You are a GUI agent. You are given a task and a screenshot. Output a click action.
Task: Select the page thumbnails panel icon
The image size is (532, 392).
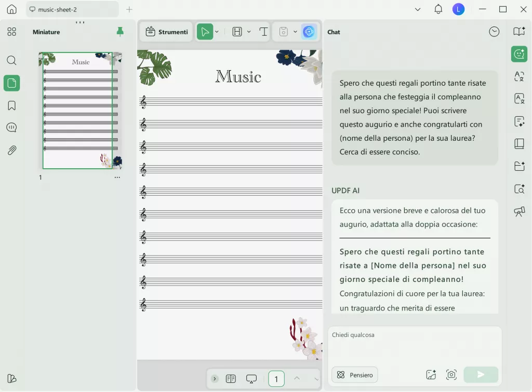[x=11, y=83]
